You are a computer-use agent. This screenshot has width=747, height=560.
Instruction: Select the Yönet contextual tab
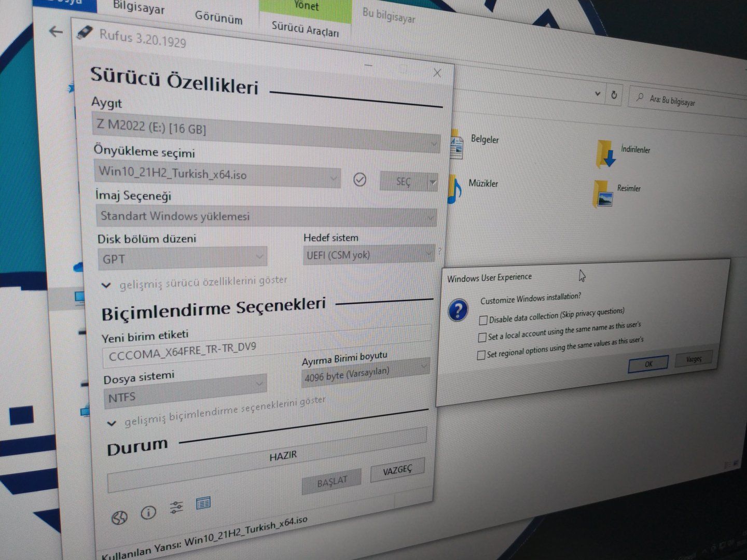coord(306,6)
